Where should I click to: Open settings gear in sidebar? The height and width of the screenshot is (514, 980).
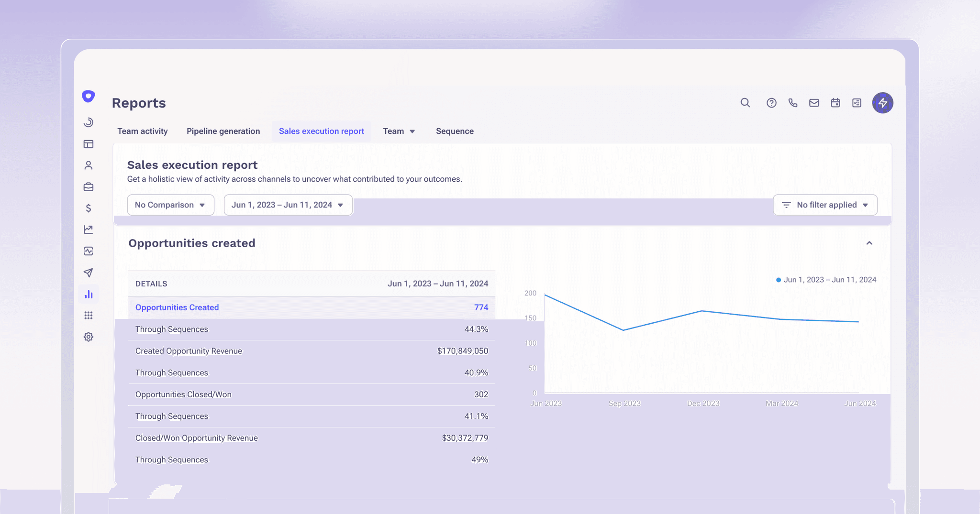click(x=89, y=337)
